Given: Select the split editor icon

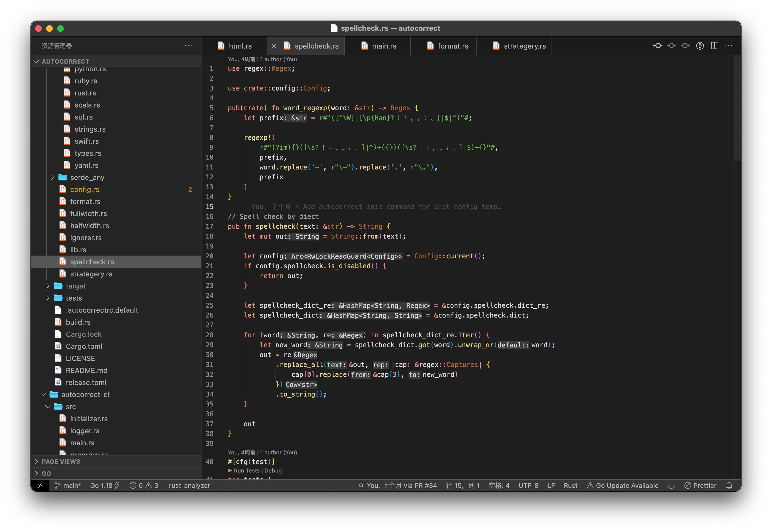Looking at the screenshot, I should tap(715, 46).
